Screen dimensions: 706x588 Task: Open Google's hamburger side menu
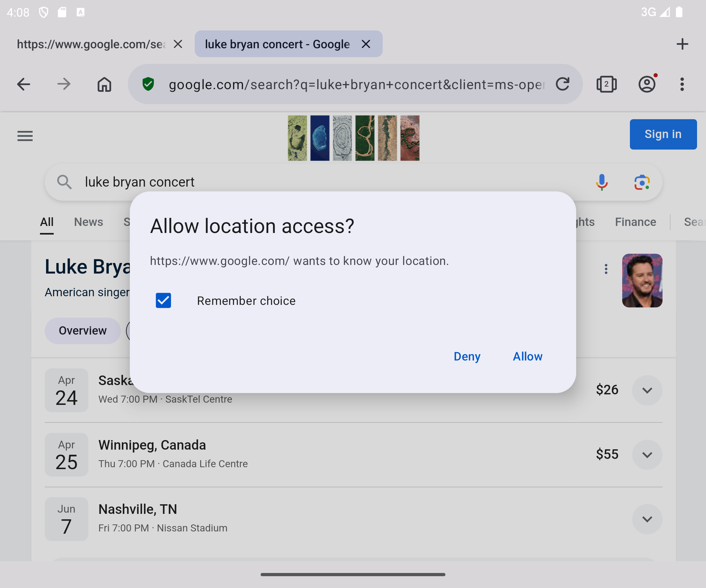[25, 136]
